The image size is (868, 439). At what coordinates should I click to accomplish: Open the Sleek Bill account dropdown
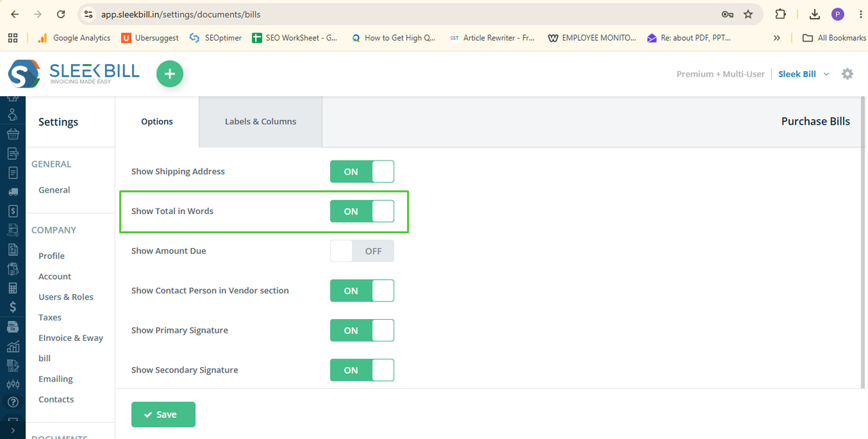pos(804,74)
